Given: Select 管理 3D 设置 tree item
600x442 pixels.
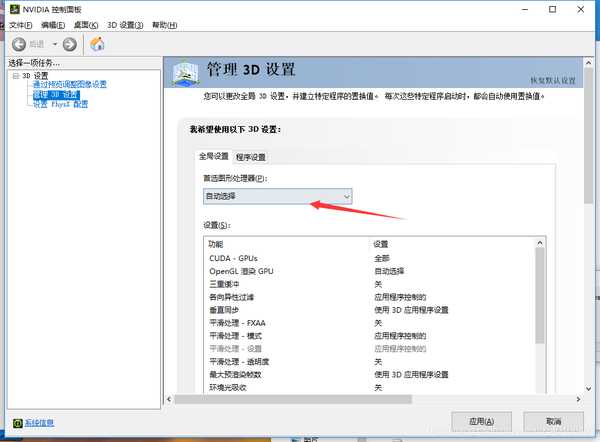Looking at the screenshot, I should click(56, 95).
